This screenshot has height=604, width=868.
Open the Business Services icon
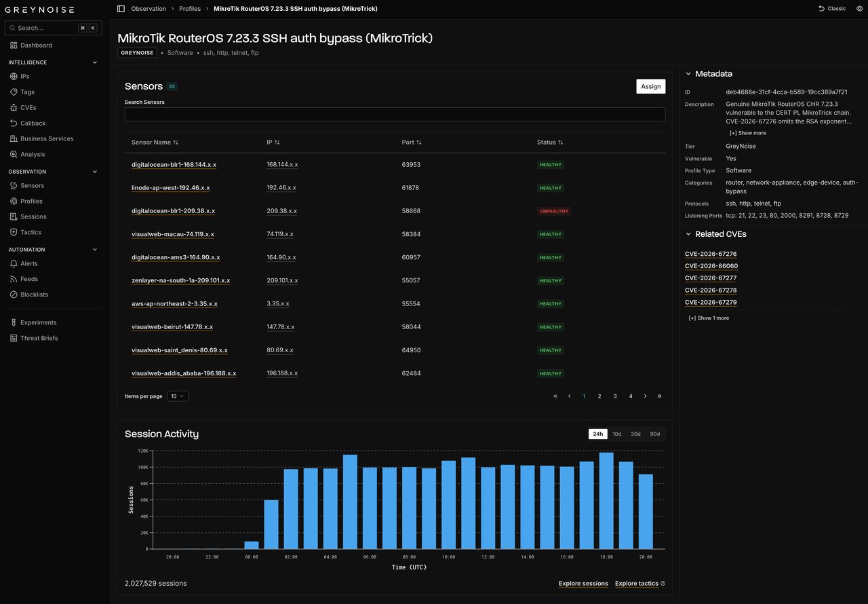point(14,138)
